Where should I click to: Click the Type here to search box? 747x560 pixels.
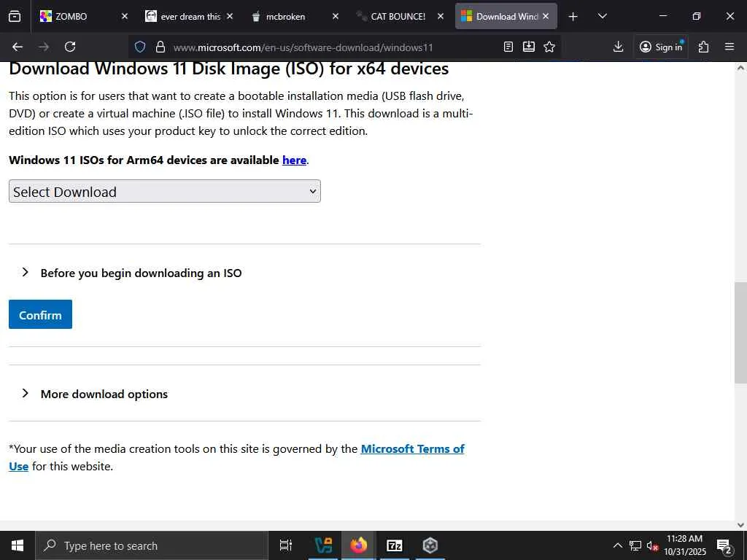click(x=152, y=545)
